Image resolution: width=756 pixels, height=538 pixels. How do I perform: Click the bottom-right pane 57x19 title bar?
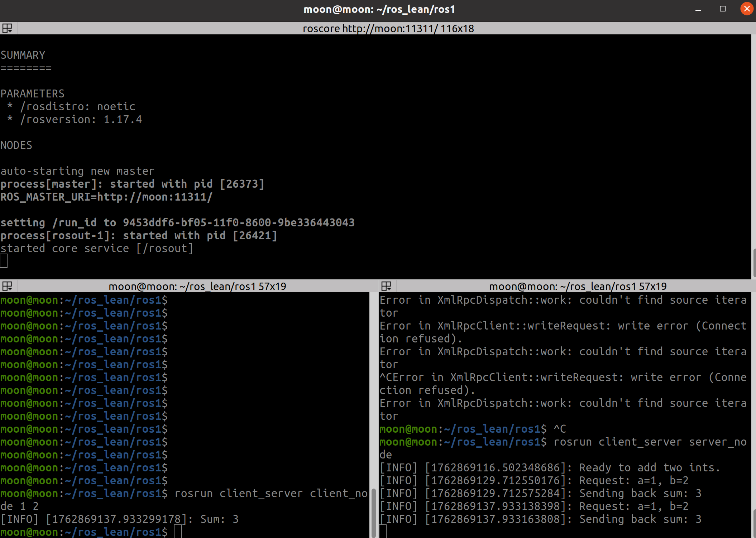click(x=578, y=286)
